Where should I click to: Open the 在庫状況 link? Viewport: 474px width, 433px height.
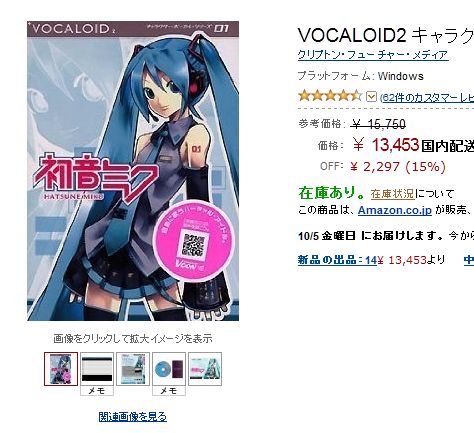tap(392, 194)
